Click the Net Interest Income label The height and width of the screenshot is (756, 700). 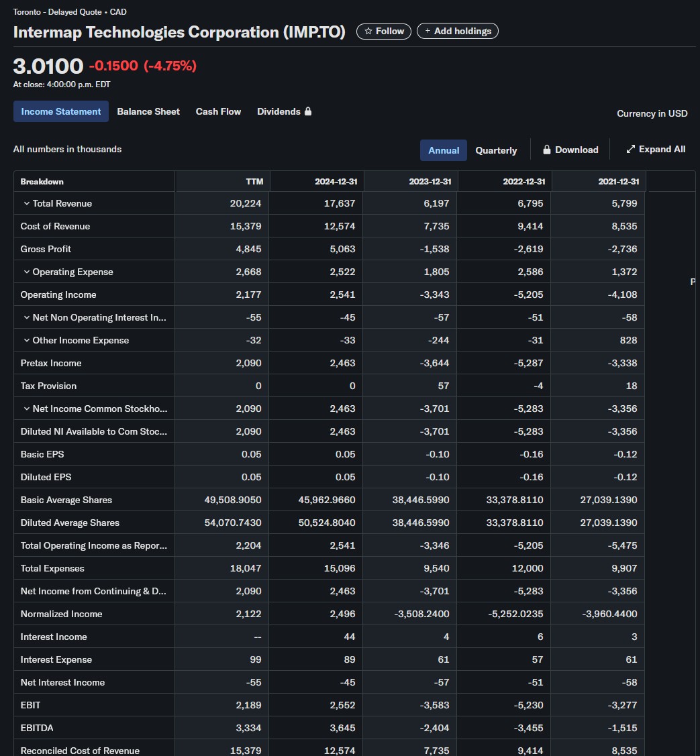[62, 683]
